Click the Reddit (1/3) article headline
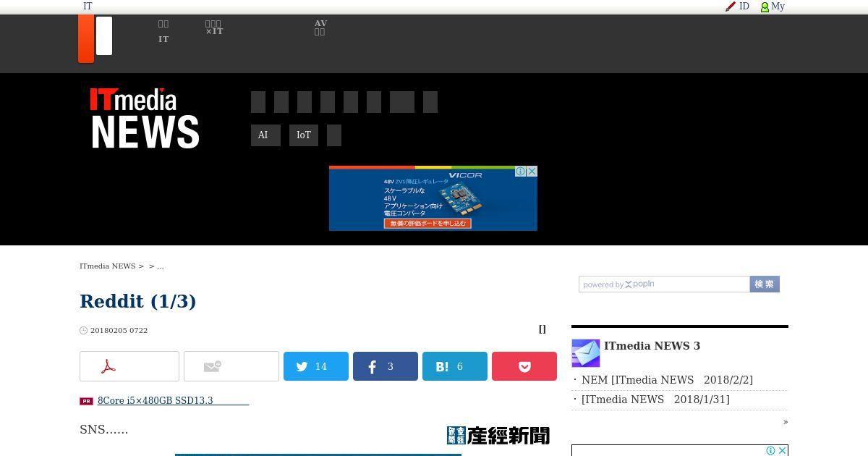The image size is (868, 456). (138, 301)
